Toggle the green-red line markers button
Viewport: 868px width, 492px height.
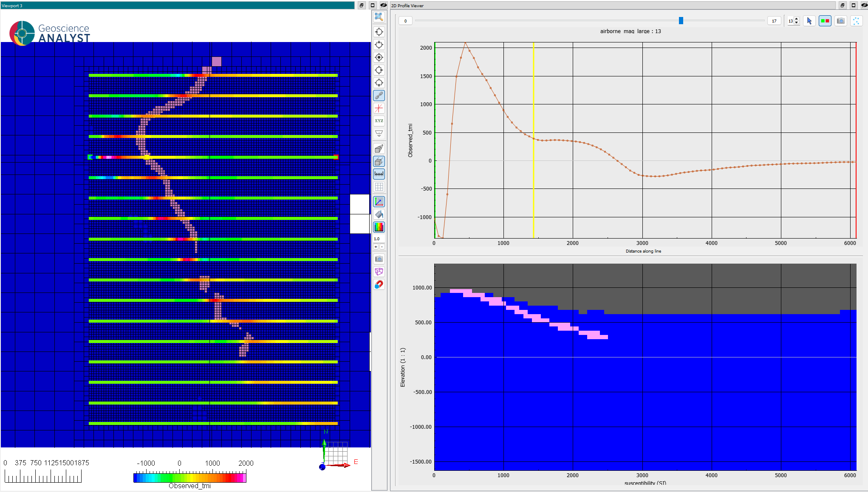coord(825,21)
